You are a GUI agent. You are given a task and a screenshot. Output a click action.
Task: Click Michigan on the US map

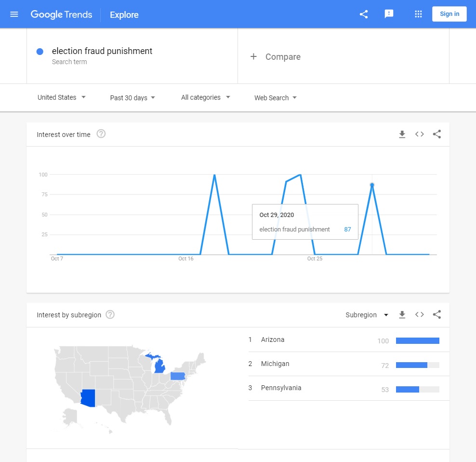pyautogui.click(x=159, y=366)
